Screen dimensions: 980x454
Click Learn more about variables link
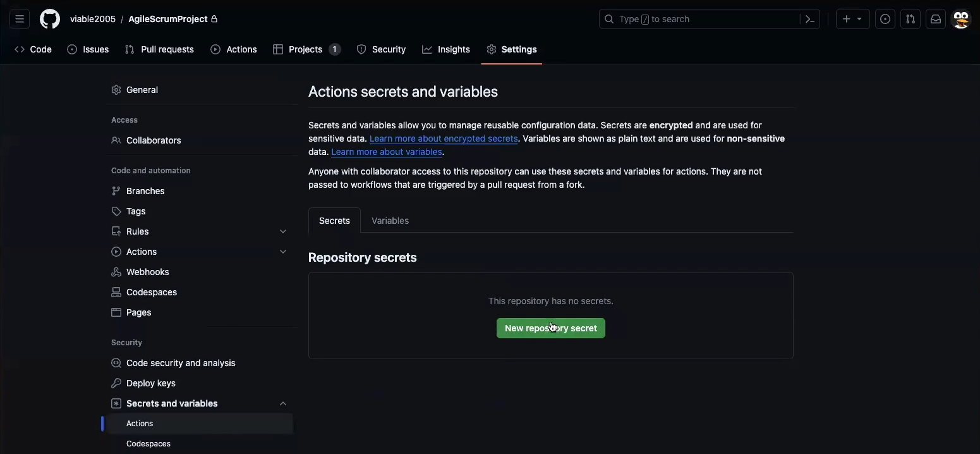[387, 152]
